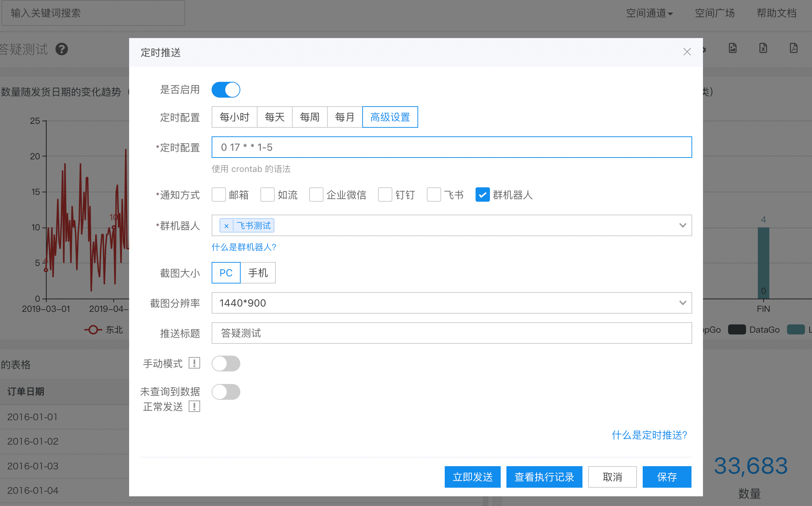Check the 如流 notification checkbox
This screenshot has width=812, height=506.
click(268, 195)
